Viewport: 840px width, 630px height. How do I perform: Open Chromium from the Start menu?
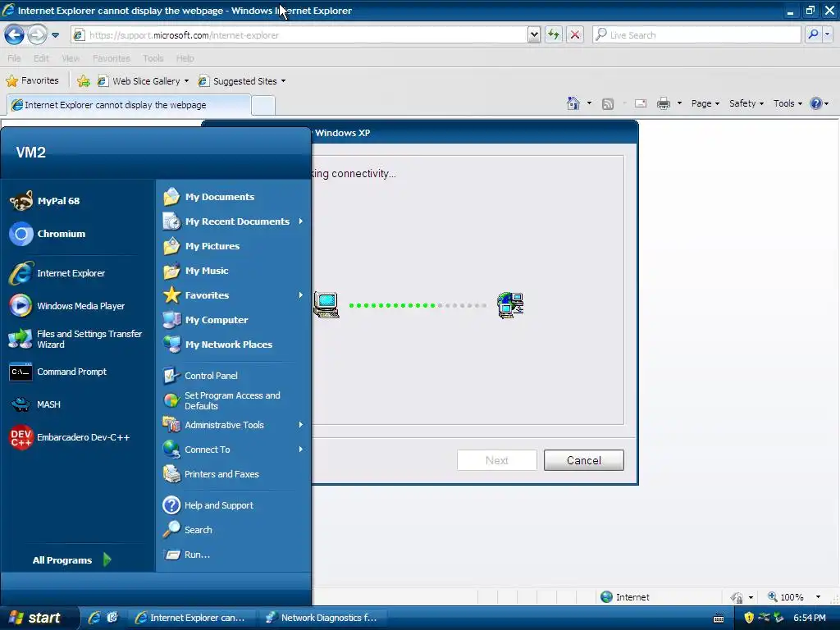click(x=48, y=234)
